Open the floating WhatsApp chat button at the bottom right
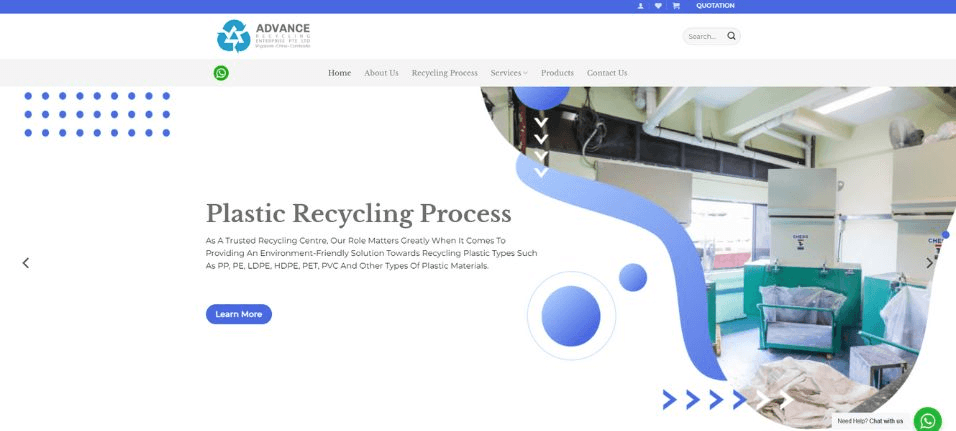Viewport: 956px width, 431px height. coord(927,421)
